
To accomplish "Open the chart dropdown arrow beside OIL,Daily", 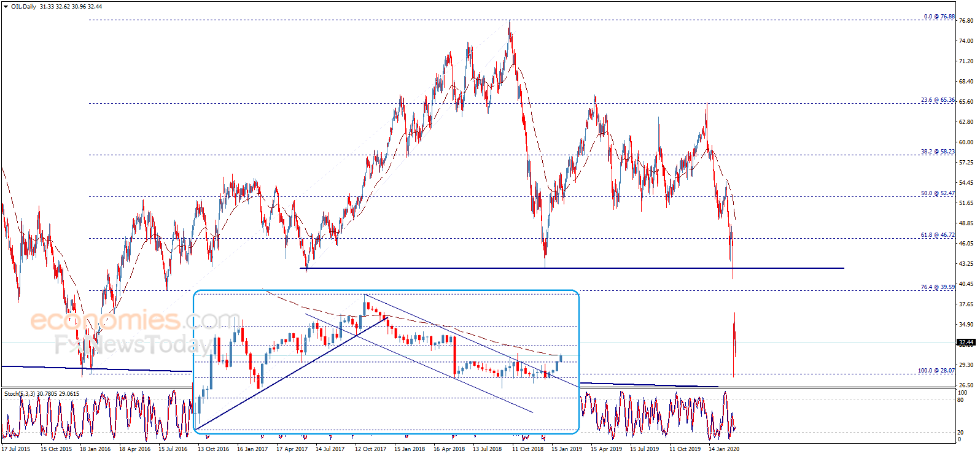I will point(6,6).
